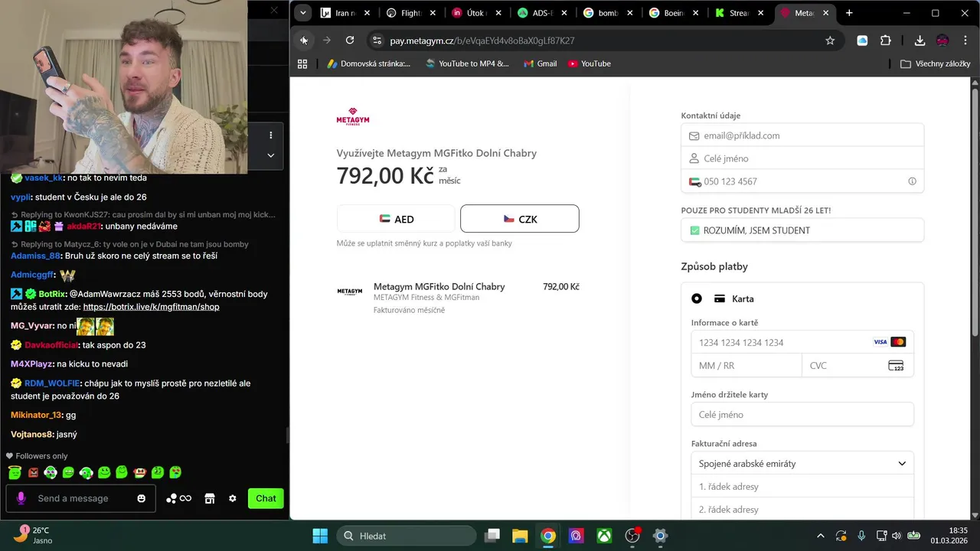The width and height of the screenshot is (980, 551).
Task: Open 'Všechny záložky' bookmarks folder
Action: (935, 64)
